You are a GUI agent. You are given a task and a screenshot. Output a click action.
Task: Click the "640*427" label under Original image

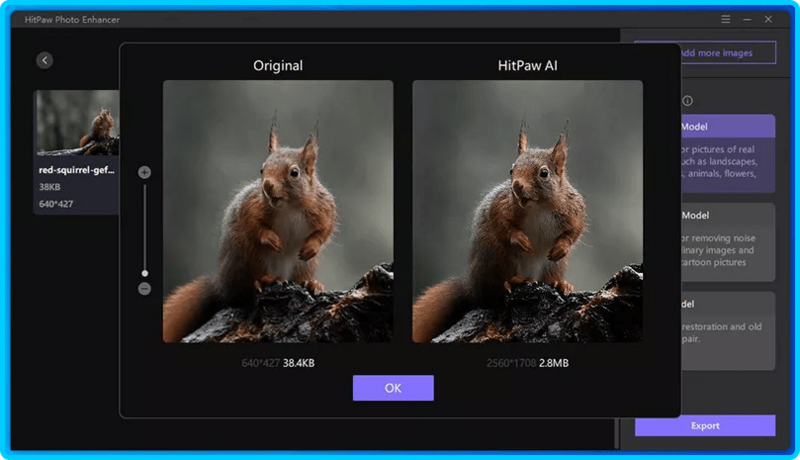[261, 363]
